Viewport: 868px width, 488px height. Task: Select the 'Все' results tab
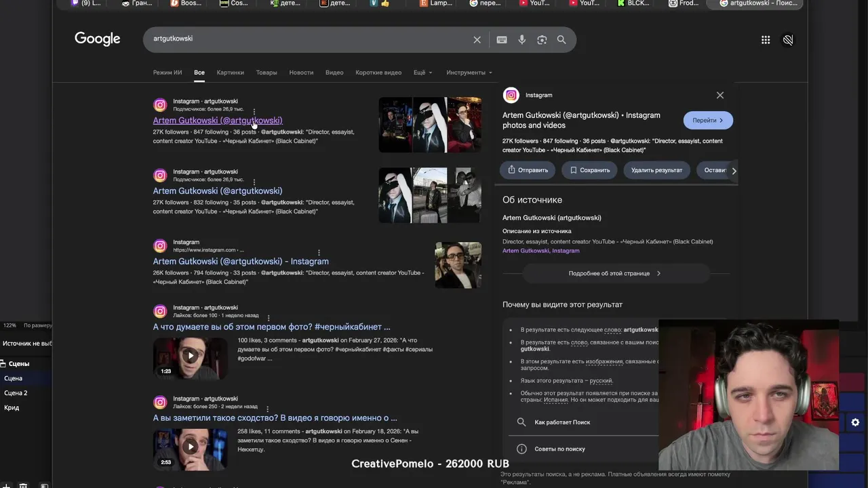point(199,73)
